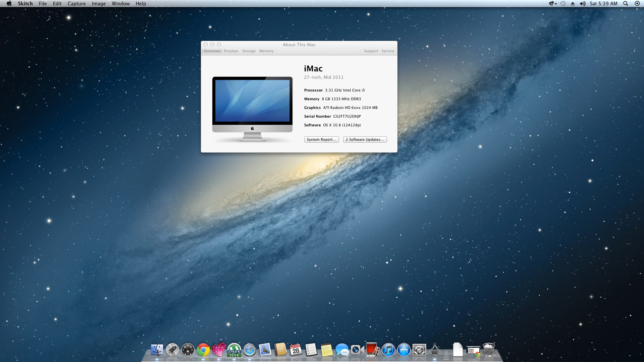Screen dimensions: 644x362
Task: Open the Window menu
Action: [x=121, y=4]
